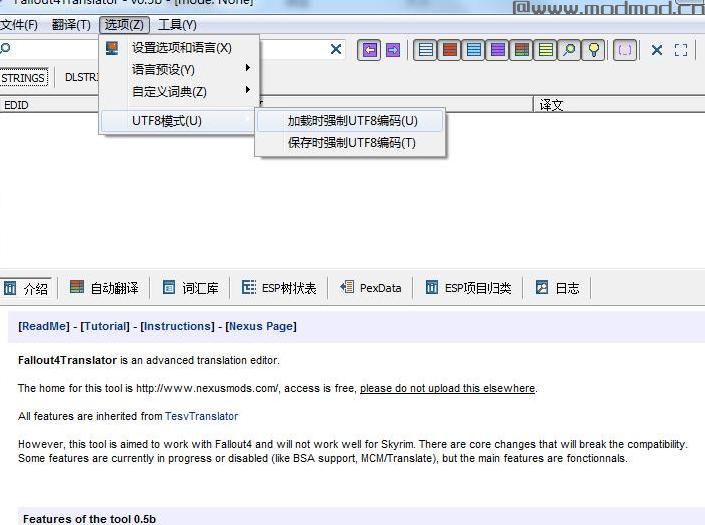Toggle 保存时强制UTF8编码(T) option
This screenshot has width=705, height=525.
[x=350, y=143]
